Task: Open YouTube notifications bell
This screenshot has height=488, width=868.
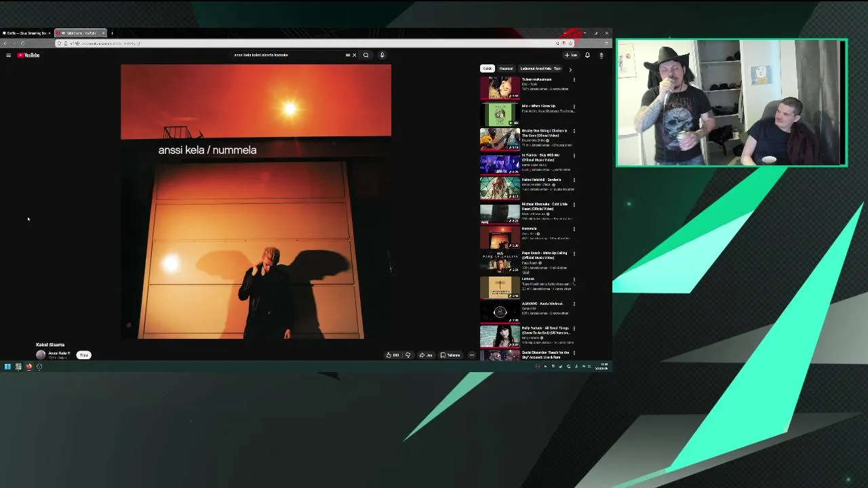Action: [587, 55]
